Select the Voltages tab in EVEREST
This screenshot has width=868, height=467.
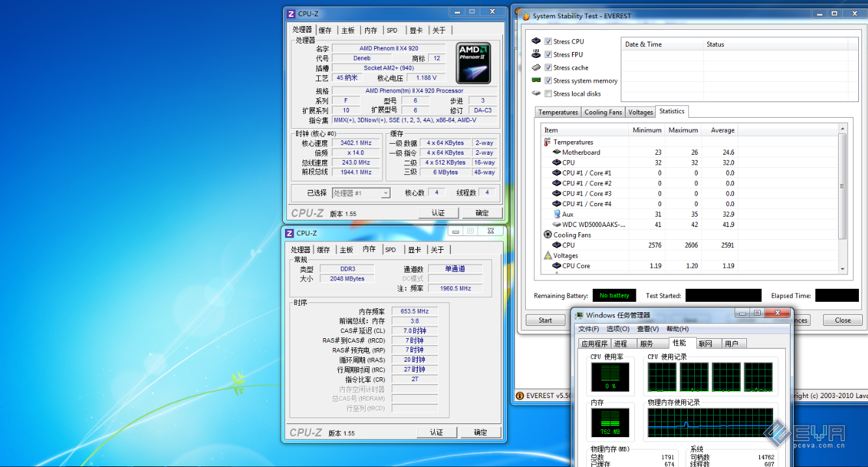(x=640, y=113)
